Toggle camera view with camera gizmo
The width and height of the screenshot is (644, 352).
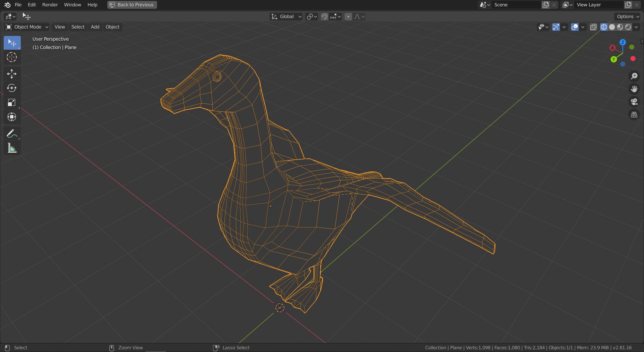coord(634,102)
